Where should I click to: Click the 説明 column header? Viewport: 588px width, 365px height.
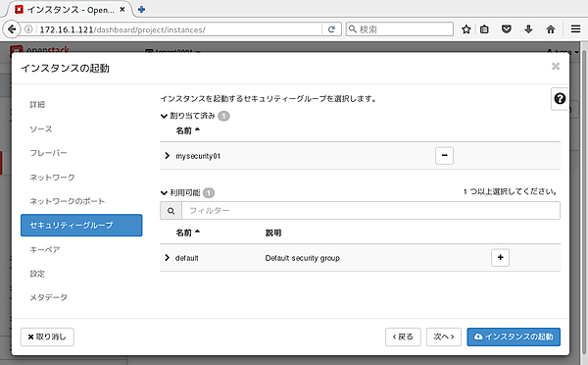(273, 233)
